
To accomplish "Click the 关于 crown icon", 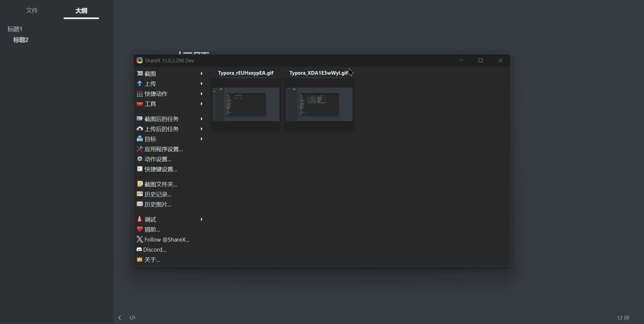I will [140, 259].
